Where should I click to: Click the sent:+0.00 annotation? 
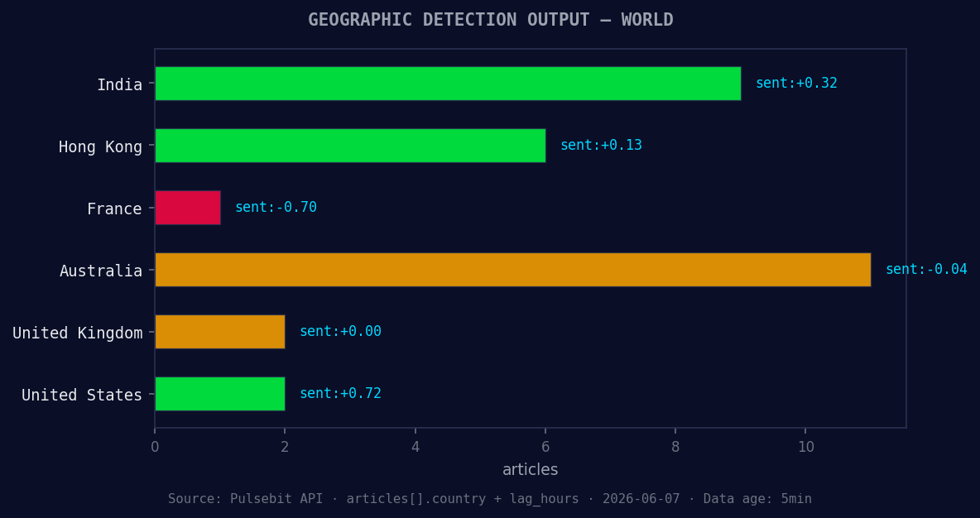point(341,331)
